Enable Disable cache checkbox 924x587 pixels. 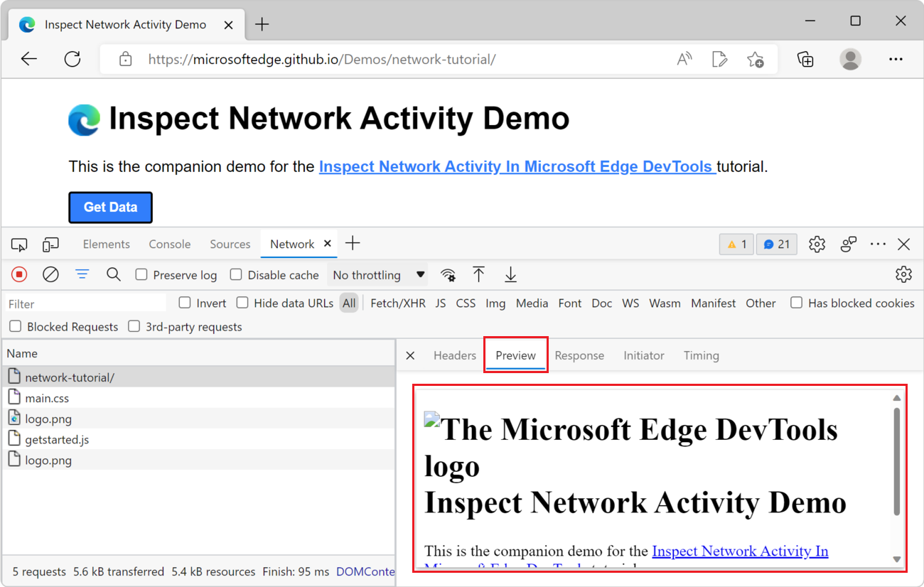pos(234,275)
